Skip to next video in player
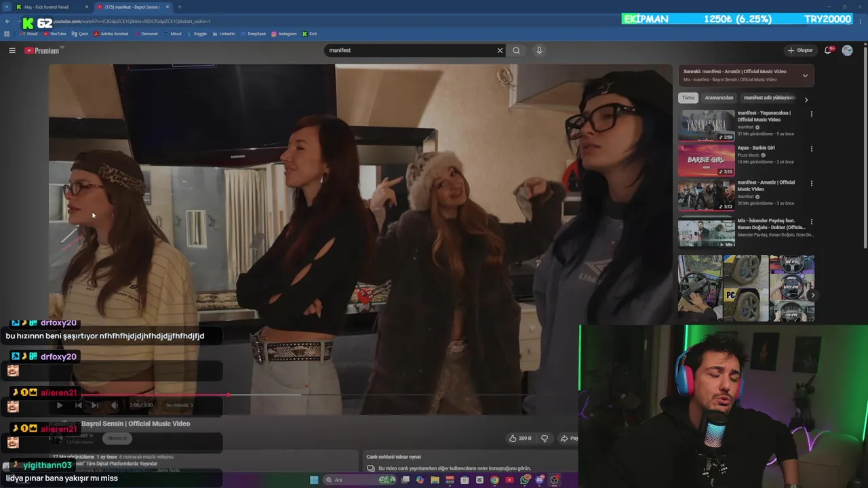This screenshot has height=488, width=868. [x=95, y=405]
